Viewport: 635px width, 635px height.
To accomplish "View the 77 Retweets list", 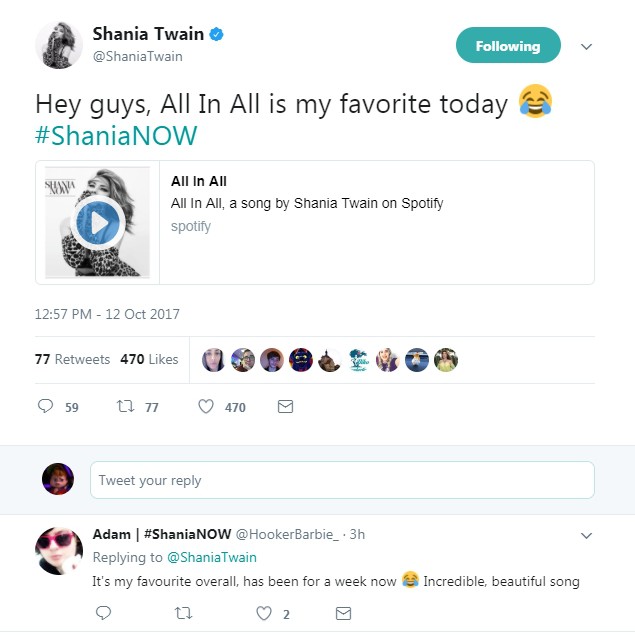I will coord(72,359).
